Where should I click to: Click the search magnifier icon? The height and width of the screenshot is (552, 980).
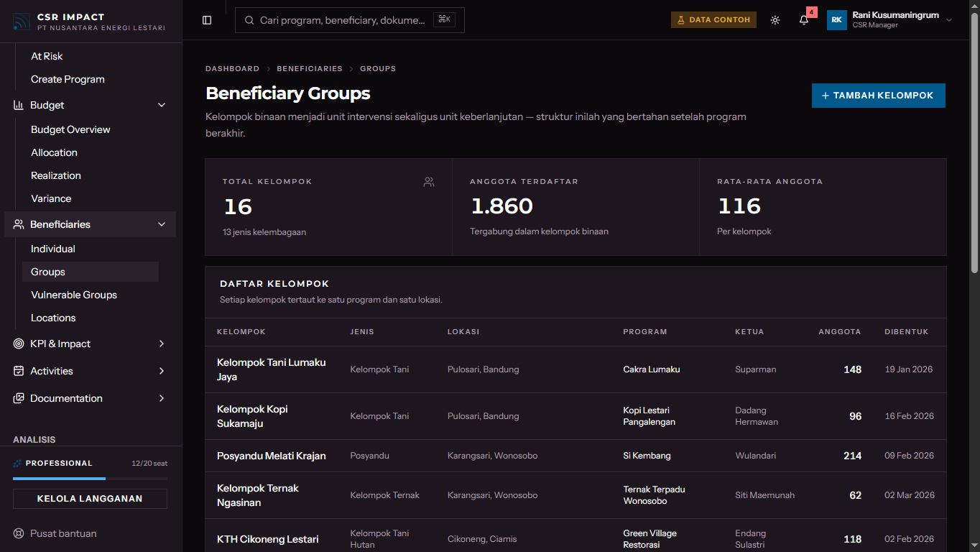[x=250, y=20]
